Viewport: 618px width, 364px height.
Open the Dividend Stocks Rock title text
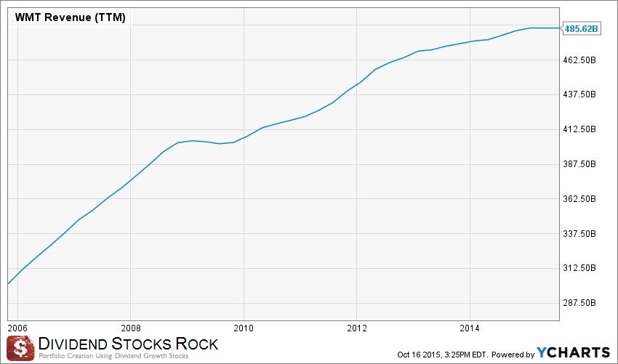128,342
